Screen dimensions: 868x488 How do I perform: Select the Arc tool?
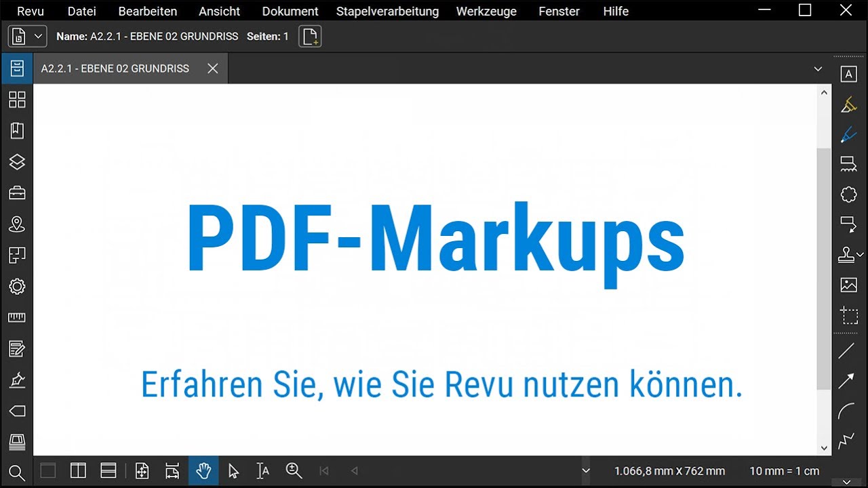click(x=846, y=411)
